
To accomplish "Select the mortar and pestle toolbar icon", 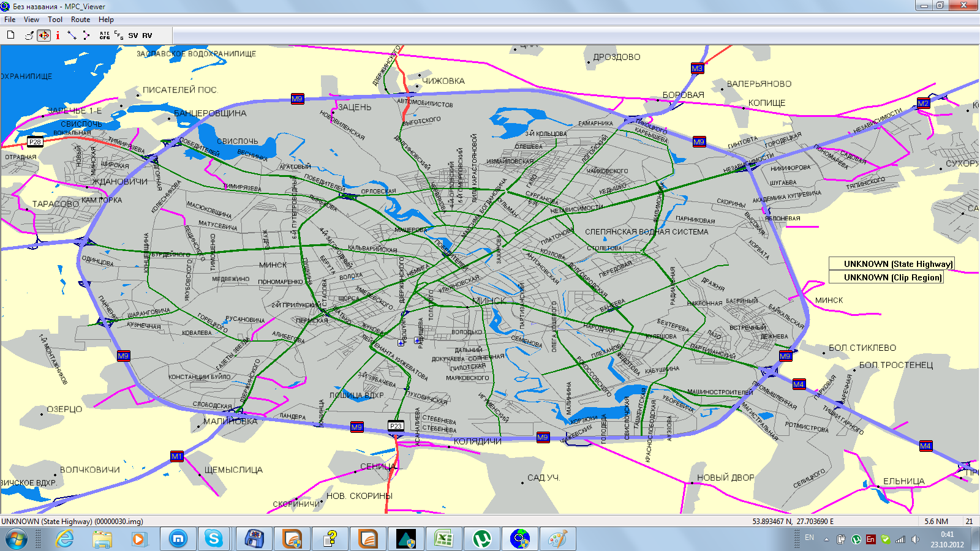I will (x=29, y=36).
